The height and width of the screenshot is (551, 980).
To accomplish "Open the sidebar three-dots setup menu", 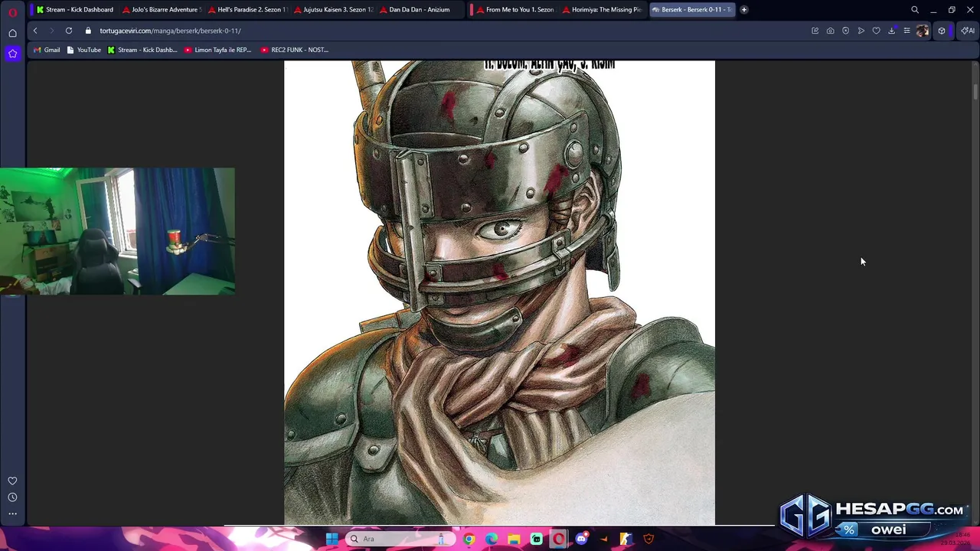I will (x=12, y=514).
